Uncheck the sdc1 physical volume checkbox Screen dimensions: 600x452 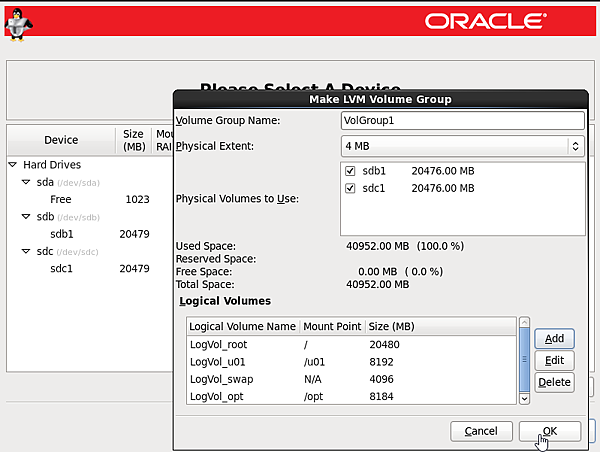click(x=350, y=188)
